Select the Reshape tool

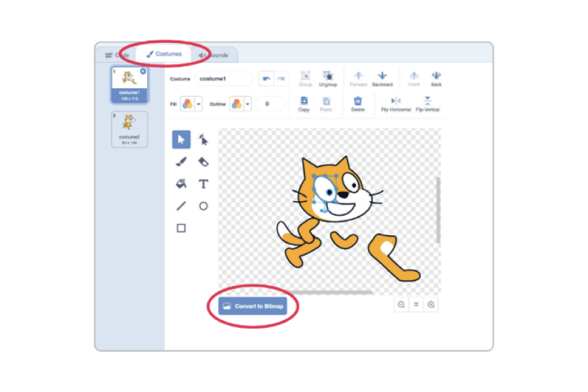click(204, 140)
